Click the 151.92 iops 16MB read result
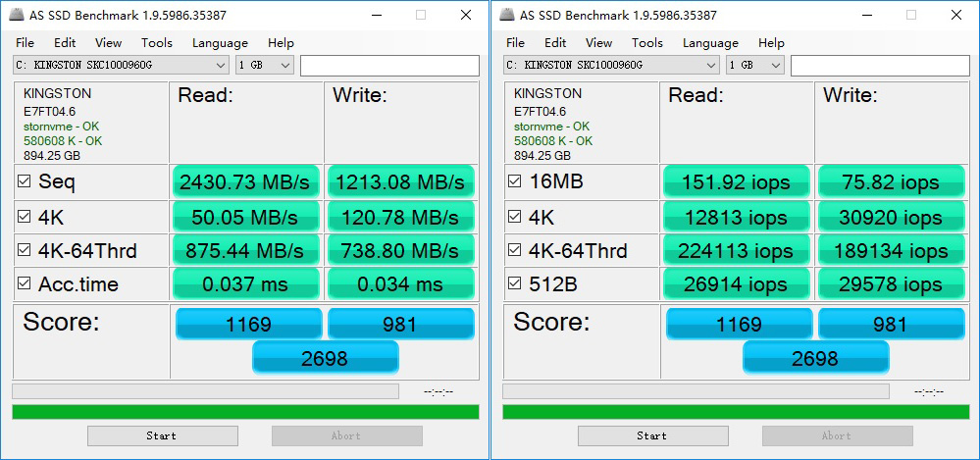980x460 pixels. (x=737, y=181)
